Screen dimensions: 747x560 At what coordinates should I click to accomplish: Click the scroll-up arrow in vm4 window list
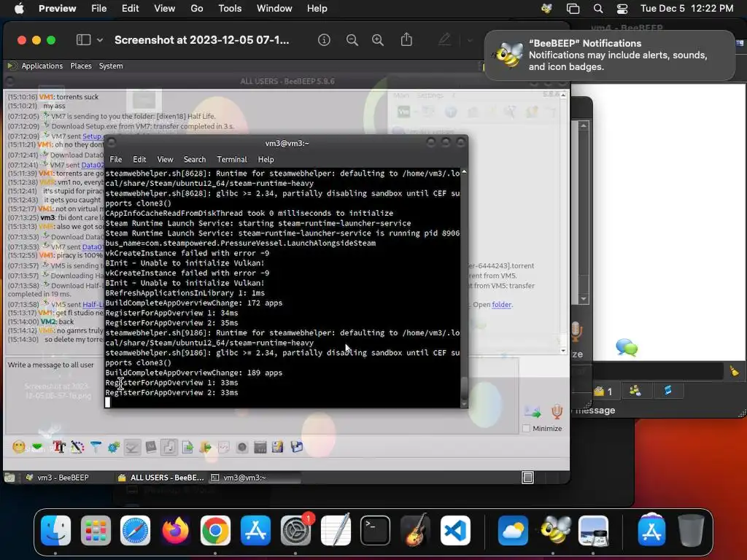click(x=584, y=125)
